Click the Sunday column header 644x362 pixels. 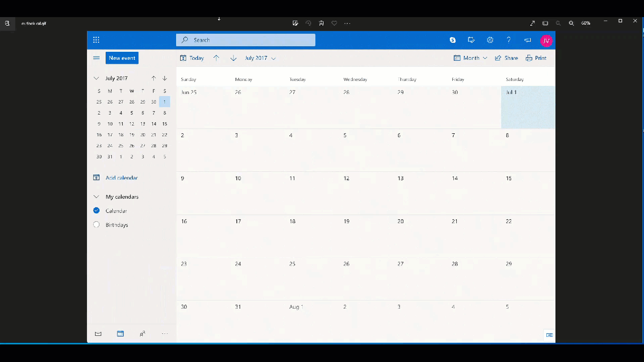(x=189, y=79)
